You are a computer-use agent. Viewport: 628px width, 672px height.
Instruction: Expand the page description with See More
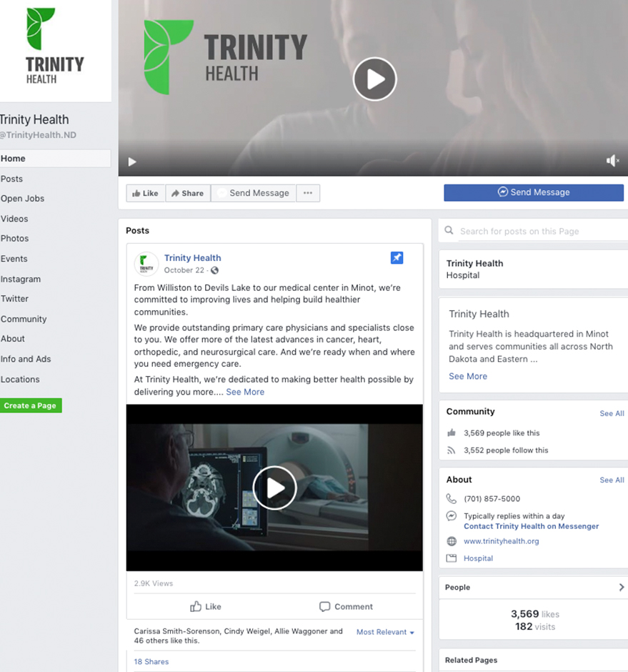(468, 376)
